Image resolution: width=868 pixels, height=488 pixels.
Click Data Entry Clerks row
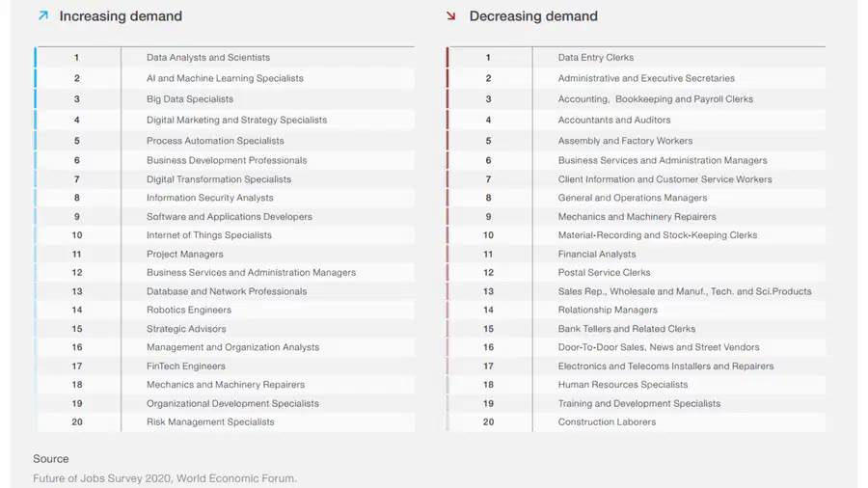pyautogui.click(x=637, y=58)
